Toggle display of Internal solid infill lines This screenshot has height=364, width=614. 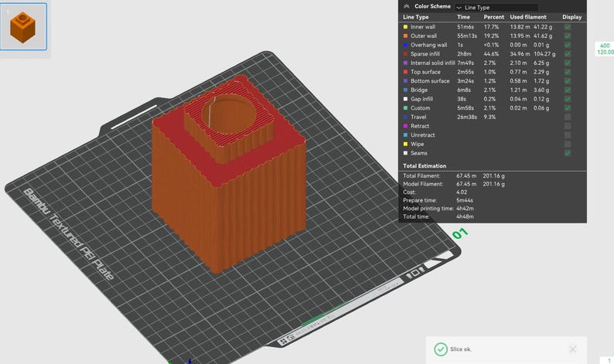coord(568,63)
